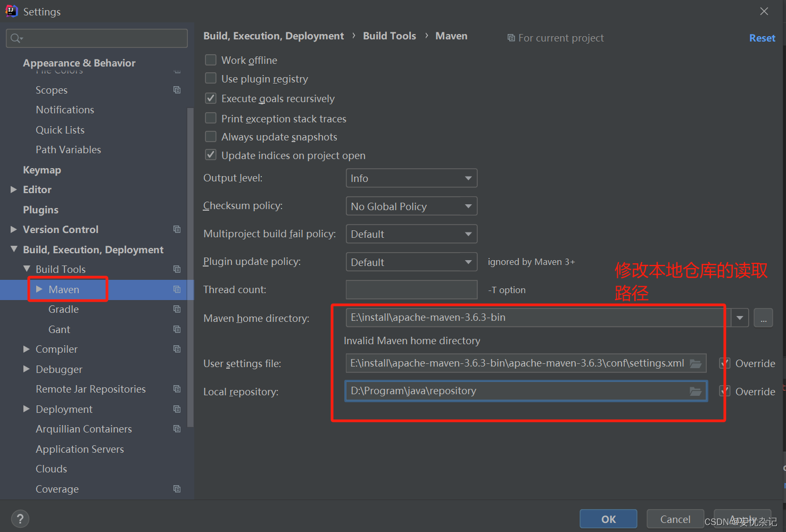Image resolution: width=786 pixels, height=532 pixels.
Task: Click the per-project icon beside Remote Jar Repositories
Action: click(x=177, y=389)
